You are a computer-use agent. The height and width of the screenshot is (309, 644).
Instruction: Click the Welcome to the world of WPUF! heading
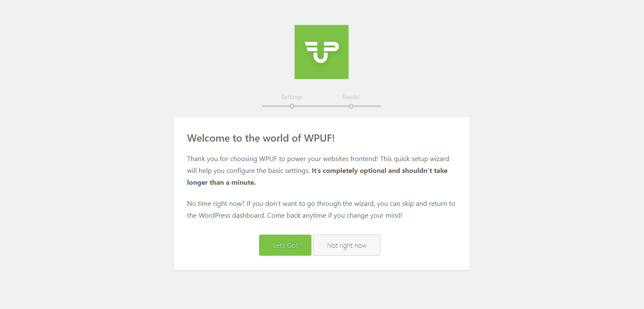click(261, 138)
